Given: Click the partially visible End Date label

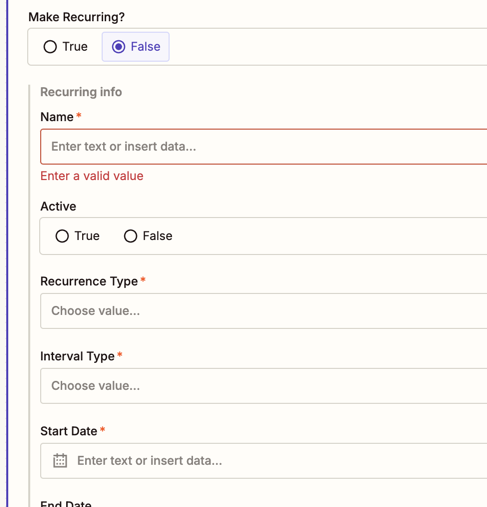Looking at the screenshot, I should pos(66,504).
